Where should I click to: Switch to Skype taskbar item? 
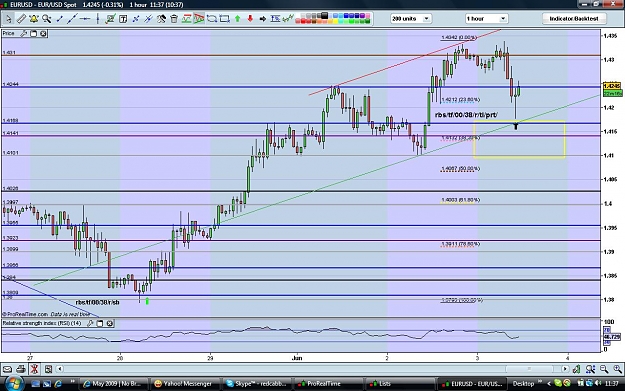point(257,384)
